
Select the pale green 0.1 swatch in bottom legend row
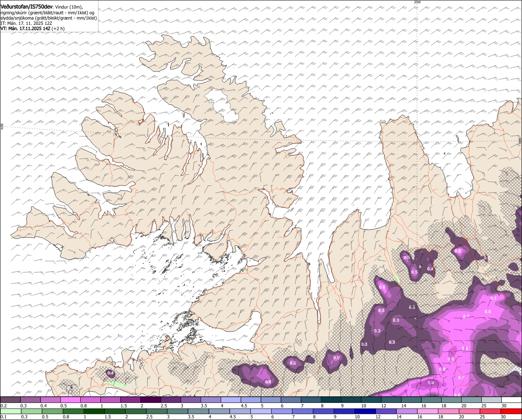11,411
